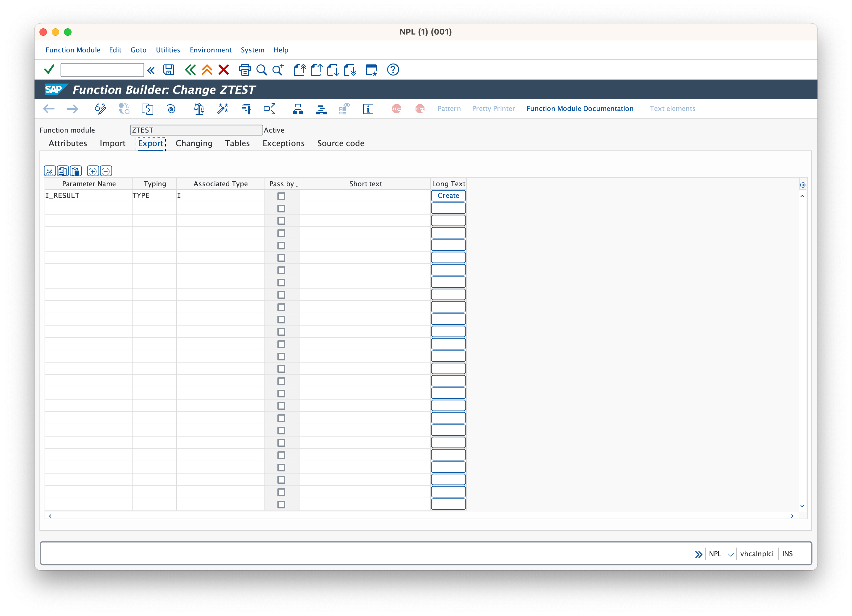This screenshot has width=852, height=616.
Task: Tick Pass by value checkbox for I_RESULT
Action: click(x=281, y=196)
